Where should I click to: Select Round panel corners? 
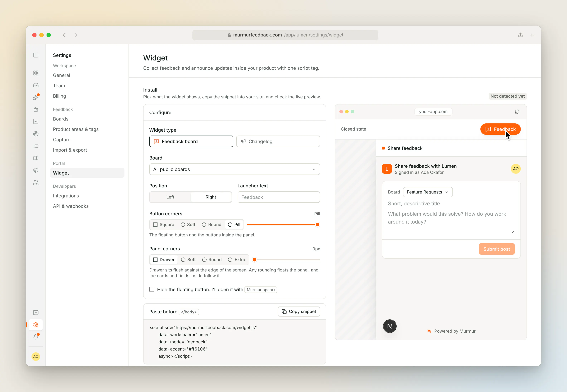click(212, 260)
